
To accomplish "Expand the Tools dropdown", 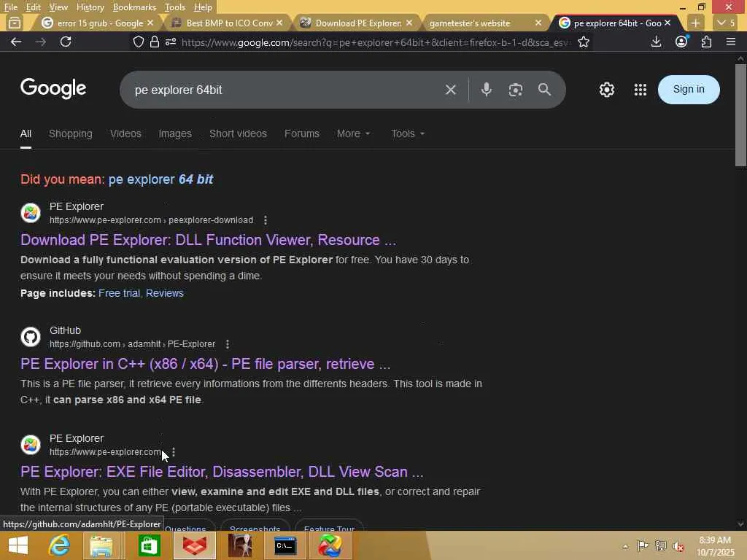I will (x=407, y=134).
